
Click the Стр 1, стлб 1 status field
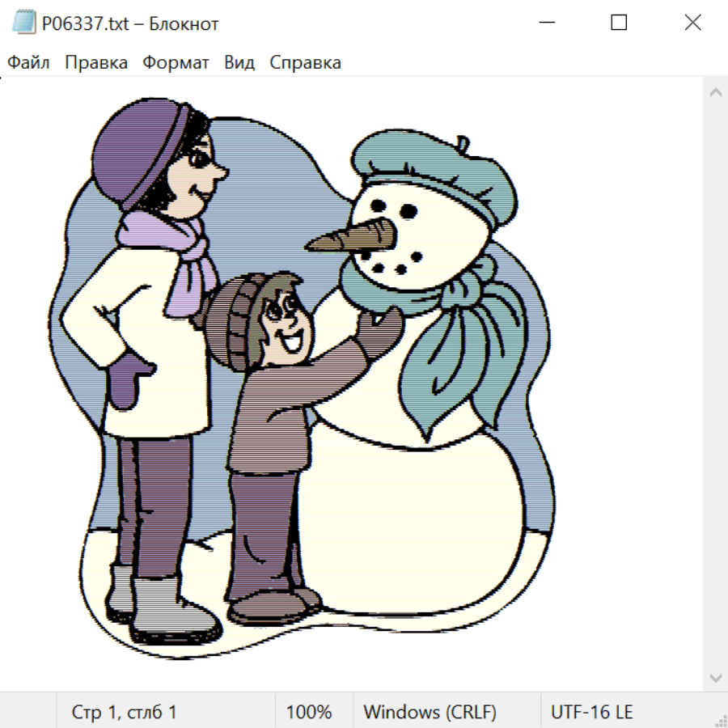(125, 713)
